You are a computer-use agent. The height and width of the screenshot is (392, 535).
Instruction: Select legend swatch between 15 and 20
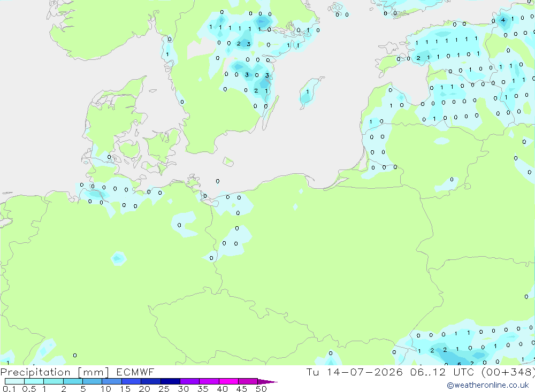tap(132, 381)
